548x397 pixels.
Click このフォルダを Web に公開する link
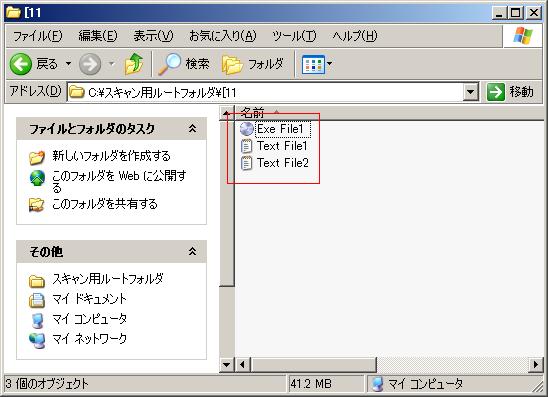(119, 181)
